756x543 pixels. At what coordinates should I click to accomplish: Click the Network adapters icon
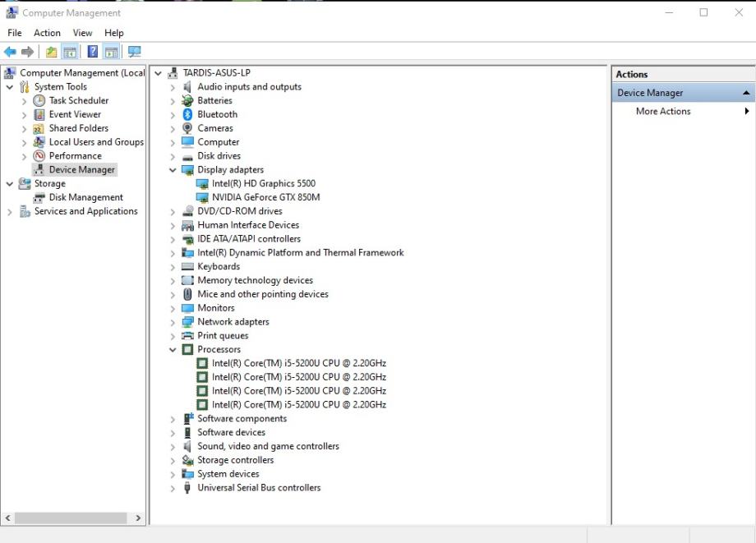(187, 322)
